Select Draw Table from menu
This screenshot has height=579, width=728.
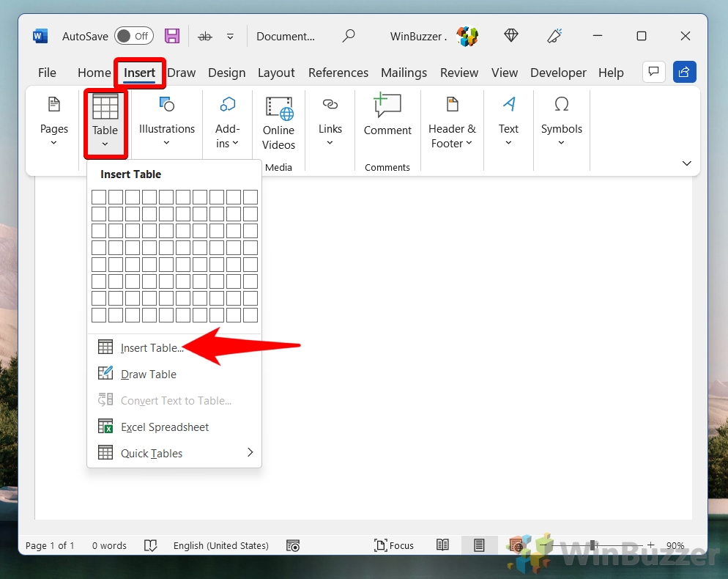pos(174,374)
